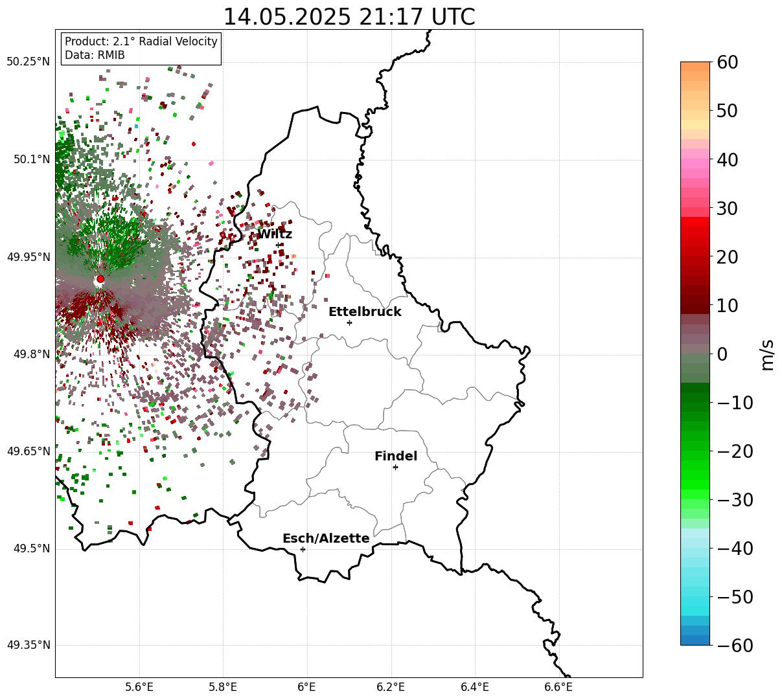Screen dimensions: 782x700
Task: Select the Wiltz city label
Action: [275, 234]
